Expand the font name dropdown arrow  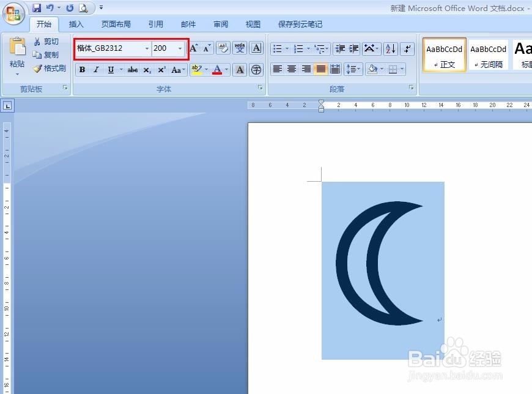pos(147,48)
